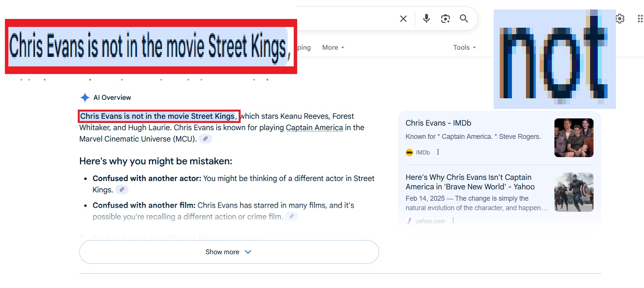This screenshot has height=288, width=644.
Task: Click the Yahoo favicon beside yahoo.com
Action: (x=409, y=221)
